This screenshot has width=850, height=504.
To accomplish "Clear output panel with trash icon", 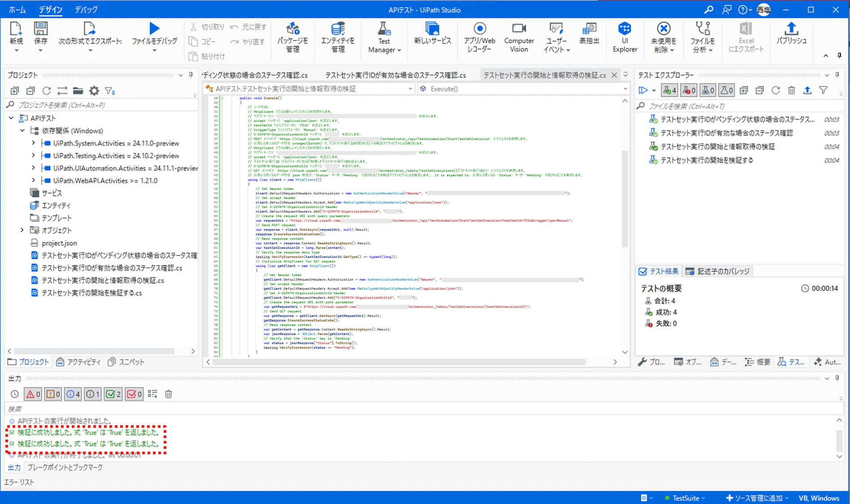I will (169, 394).
